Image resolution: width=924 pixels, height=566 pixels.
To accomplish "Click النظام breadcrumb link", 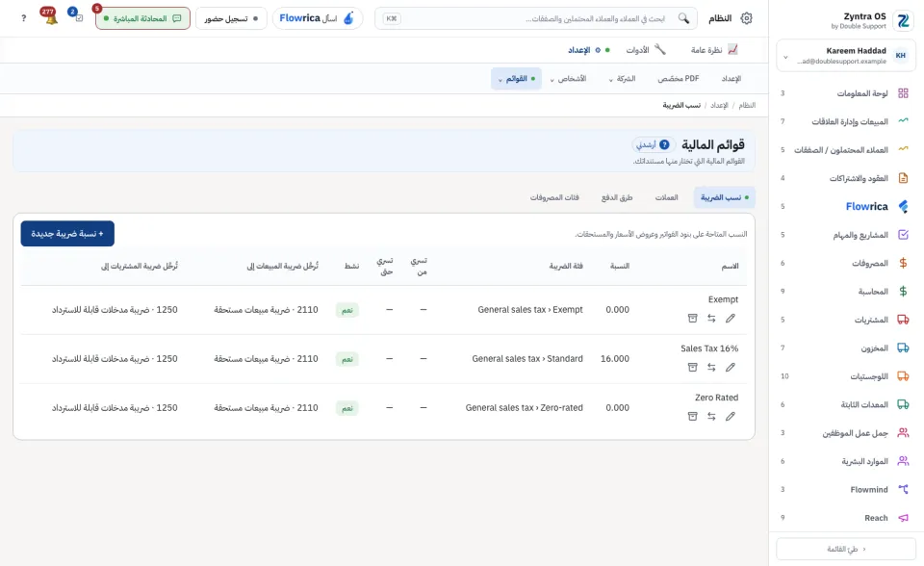I will [x=747, y=105].
